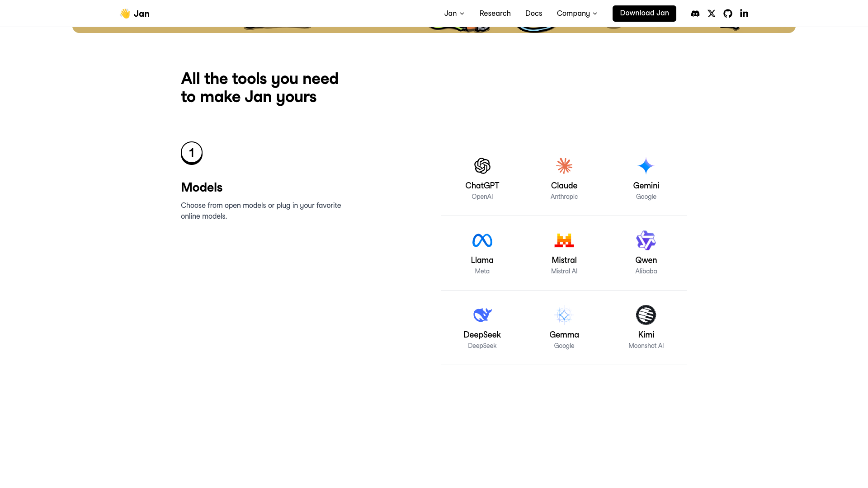Open the X (Twitter) icon link
Image resolution: width=868 pixels, height=488 pixels.
click(x=712, y=14)
